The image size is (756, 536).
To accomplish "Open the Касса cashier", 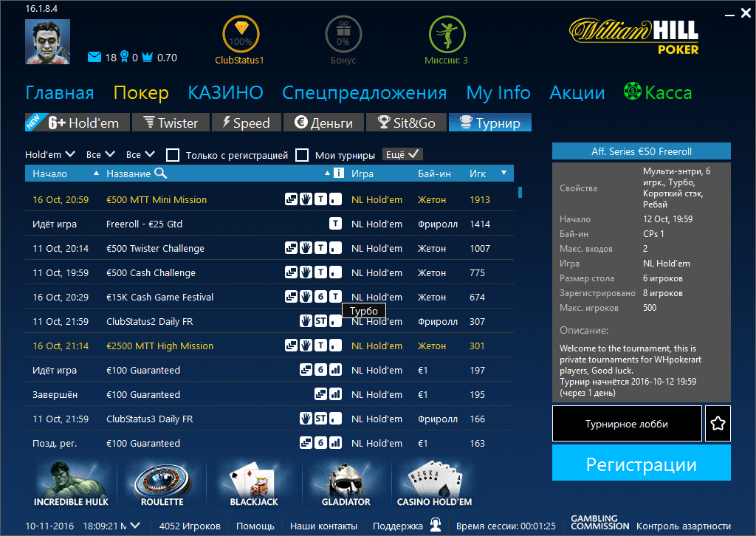I will pos(658,92).
